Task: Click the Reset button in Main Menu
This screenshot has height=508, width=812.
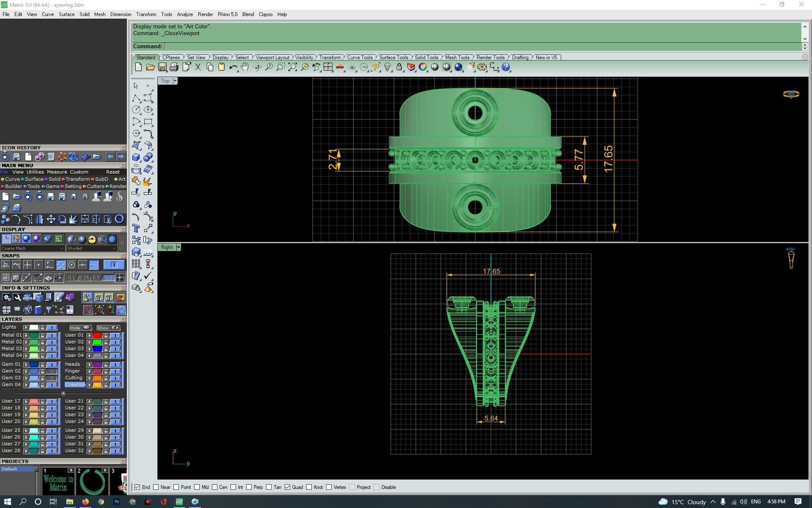Action: 112,172
